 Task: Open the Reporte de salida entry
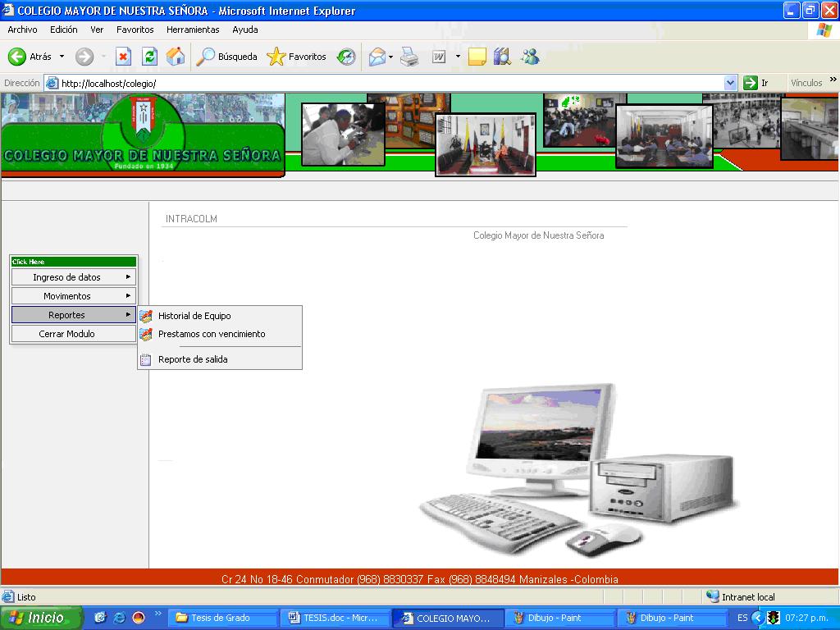(x=193, y=359)
